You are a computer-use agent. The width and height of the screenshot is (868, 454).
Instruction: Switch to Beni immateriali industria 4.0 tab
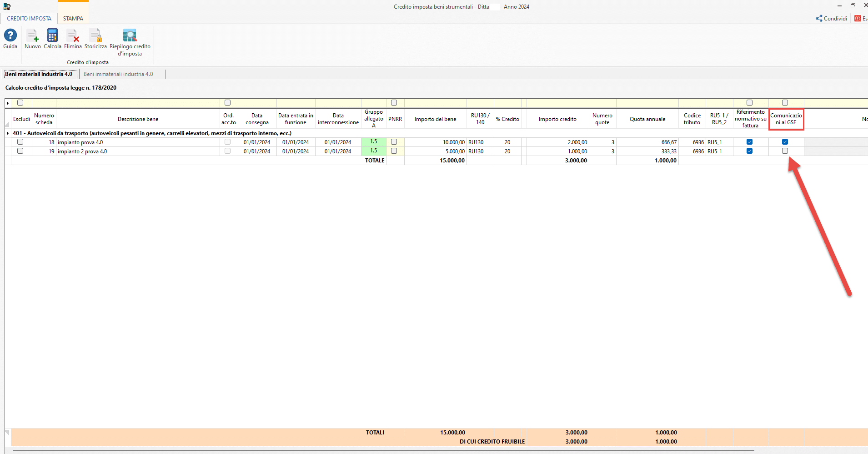(x=118, y=74)
